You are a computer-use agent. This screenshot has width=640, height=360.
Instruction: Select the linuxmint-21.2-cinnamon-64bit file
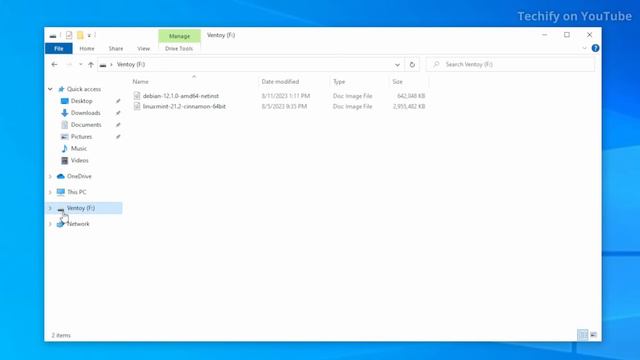point(184,107)
